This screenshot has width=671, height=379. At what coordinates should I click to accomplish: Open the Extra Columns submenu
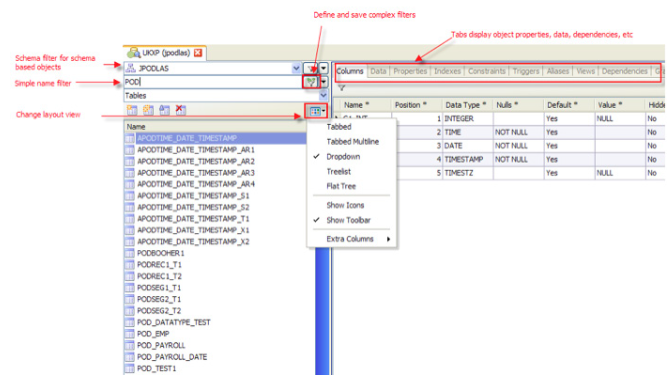point(352,239)
